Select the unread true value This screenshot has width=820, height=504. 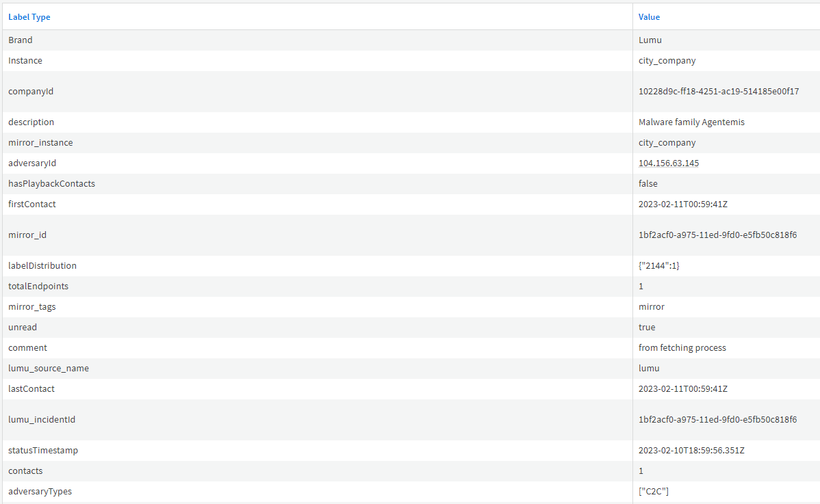(x=647, y=328)
